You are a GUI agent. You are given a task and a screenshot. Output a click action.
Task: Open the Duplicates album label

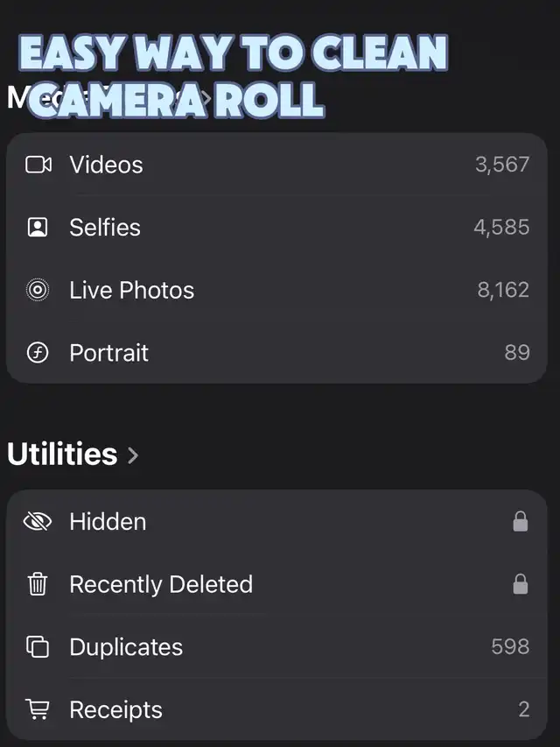click(126, 648)
